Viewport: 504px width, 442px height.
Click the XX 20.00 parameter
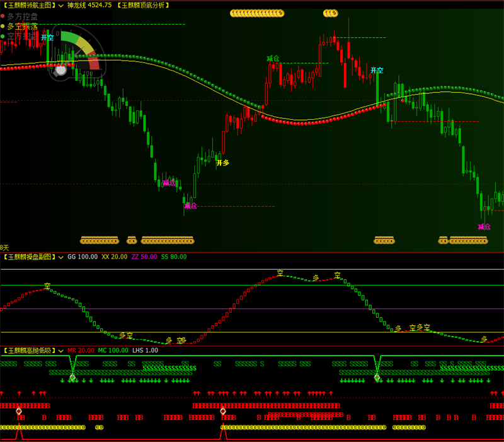coord(115,257)
